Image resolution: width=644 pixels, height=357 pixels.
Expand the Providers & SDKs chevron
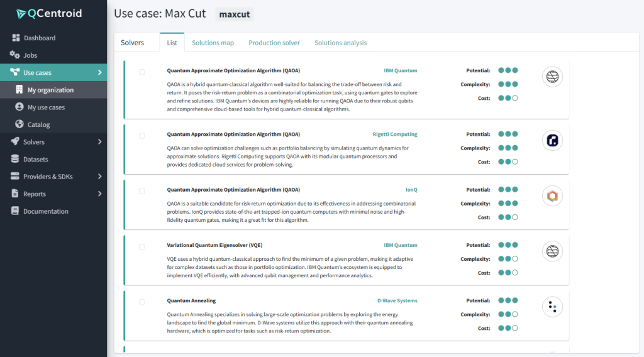(99, 177)
